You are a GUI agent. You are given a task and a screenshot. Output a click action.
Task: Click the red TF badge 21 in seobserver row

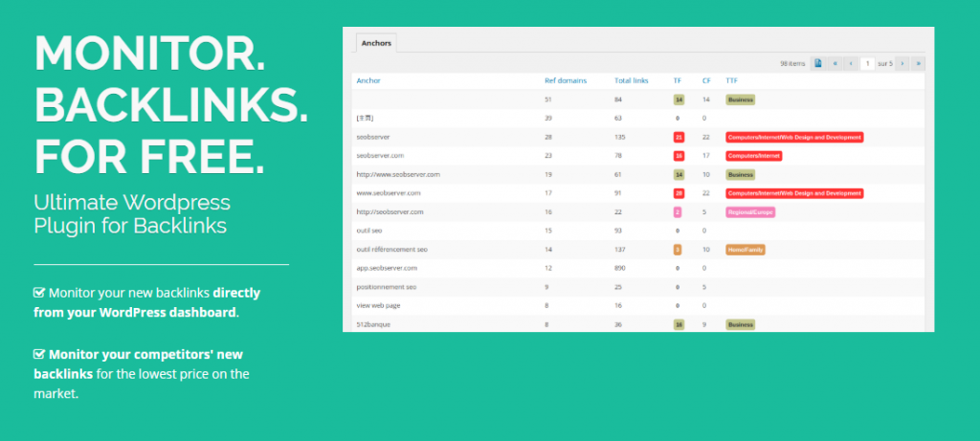(x=678, y=137)
